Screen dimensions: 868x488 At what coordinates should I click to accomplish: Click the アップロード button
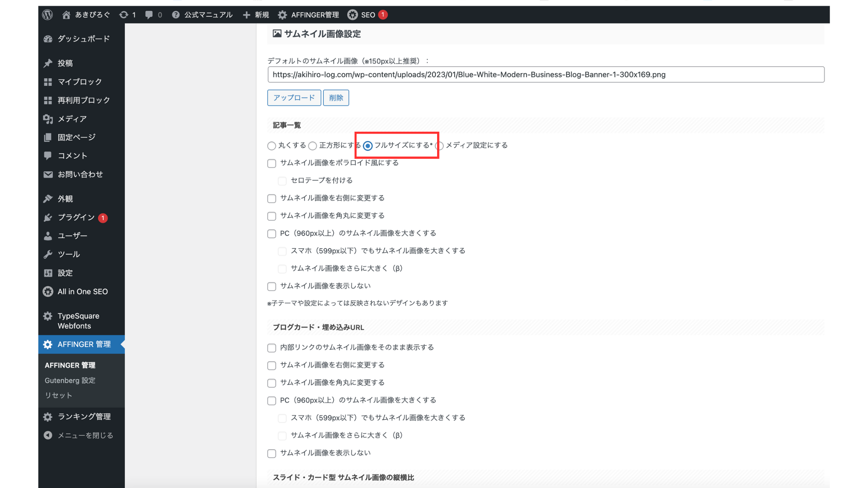[294, 98]
